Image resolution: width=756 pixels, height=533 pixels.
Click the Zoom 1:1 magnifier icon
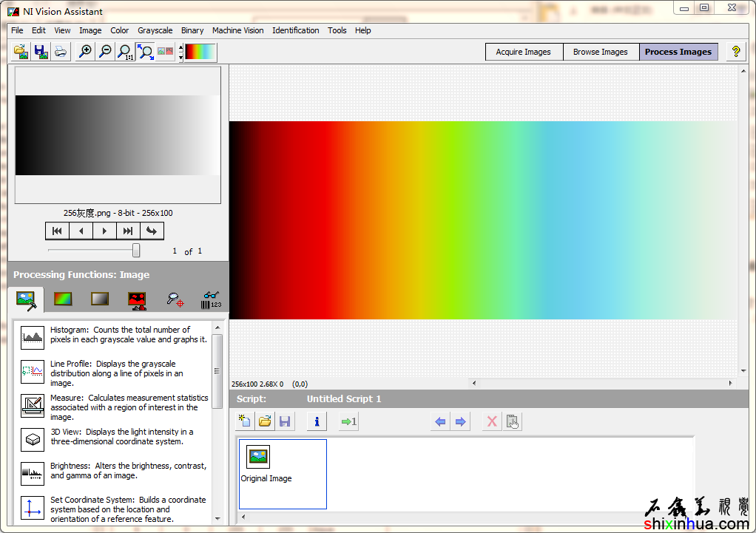pos(126,52)
